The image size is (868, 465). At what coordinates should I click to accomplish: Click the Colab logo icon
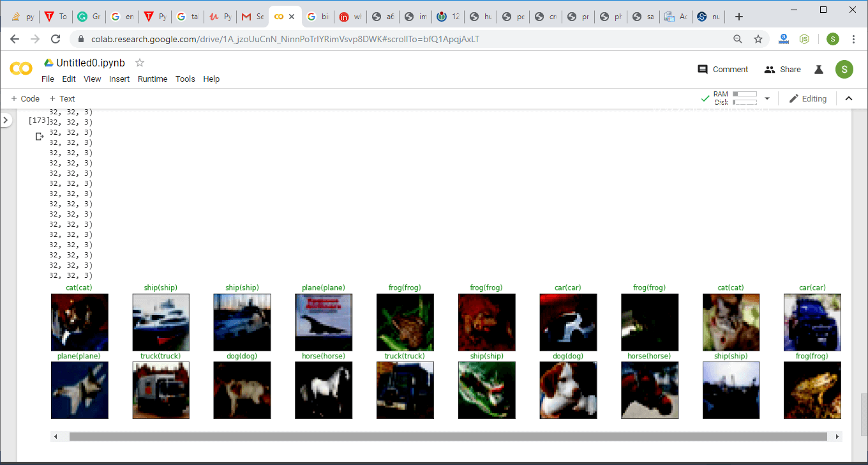pyautogui.click(x=21, y=69)
